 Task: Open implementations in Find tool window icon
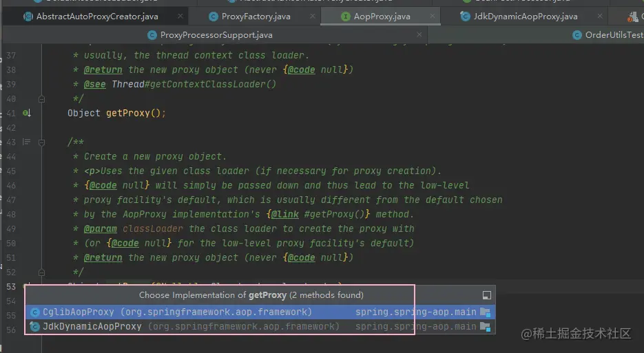pos(487,295)
